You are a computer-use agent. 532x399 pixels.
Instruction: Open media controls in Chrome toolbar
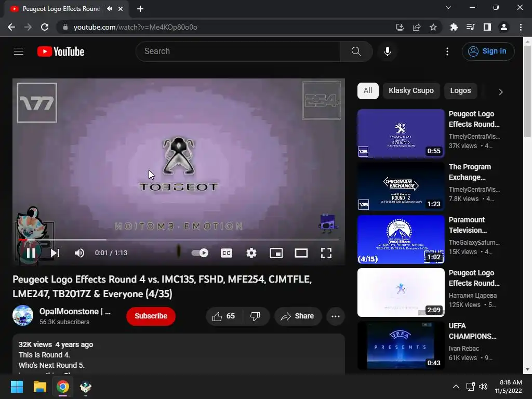[x=471, y=27]
